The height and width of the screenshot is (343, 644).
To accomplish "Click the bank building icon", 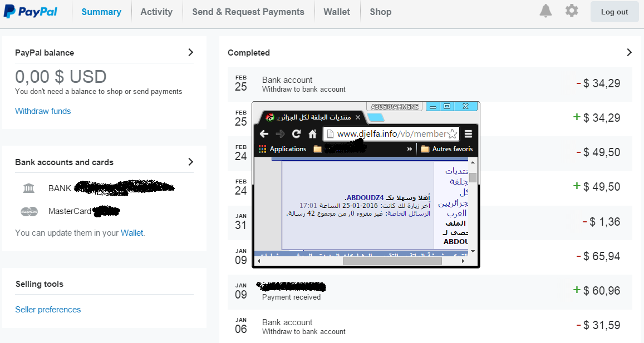I will coord(29,188).
